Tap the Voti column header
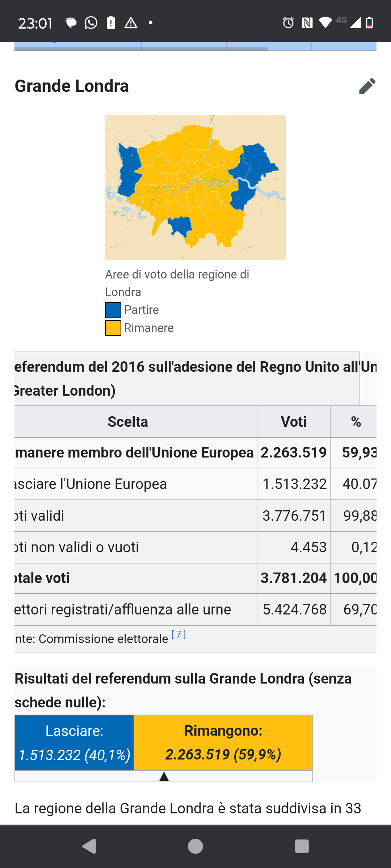The image size is (391, 868). click(x=294, y=422)
